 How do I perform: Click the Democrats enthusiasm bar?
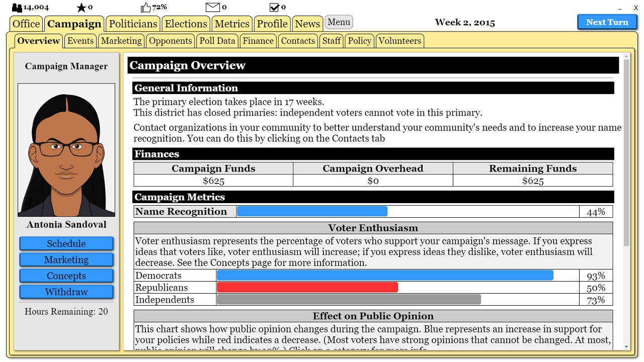pos(384,275)
